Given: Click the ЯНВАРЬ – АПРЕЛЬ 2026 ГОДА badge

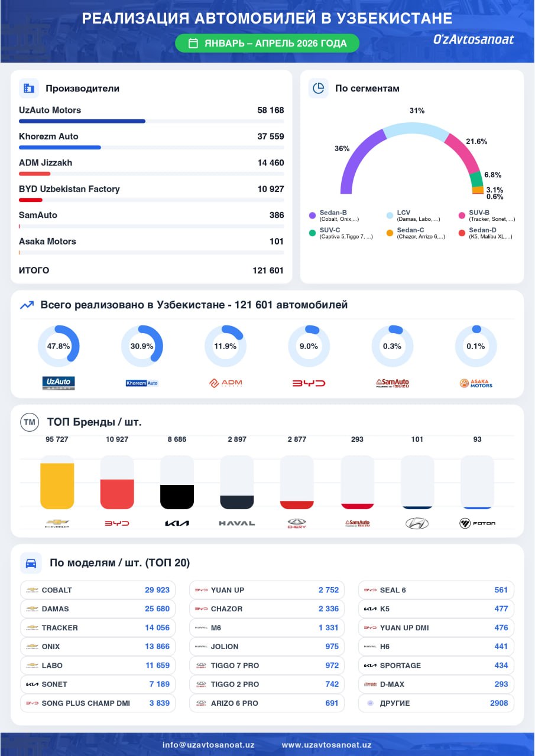Looking at the screenshot, I should click(x=267, y=43).
